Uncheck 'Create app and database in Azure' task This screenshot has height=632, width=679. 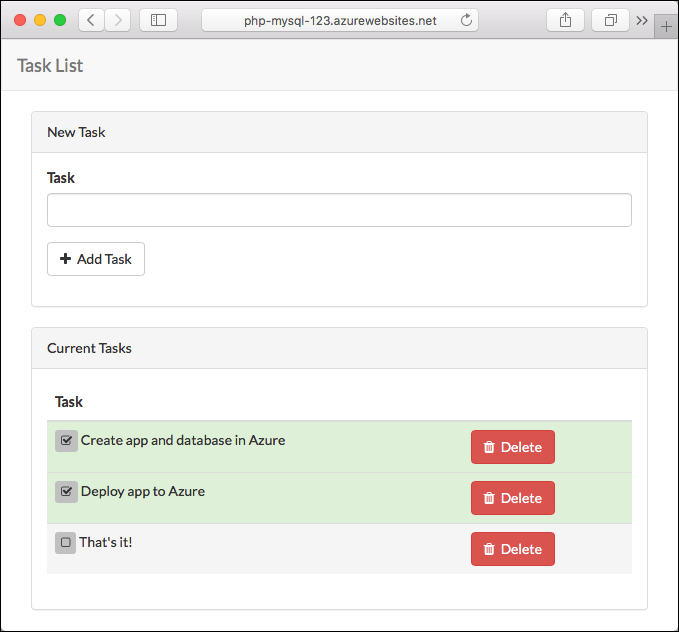(66, 440)
